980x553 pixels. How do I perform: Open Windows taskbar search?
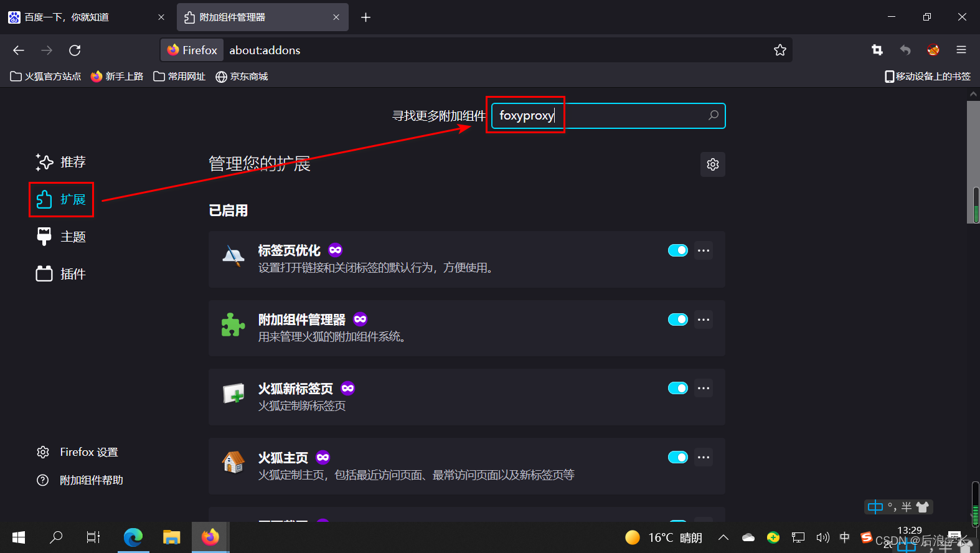tap(56, 537)
